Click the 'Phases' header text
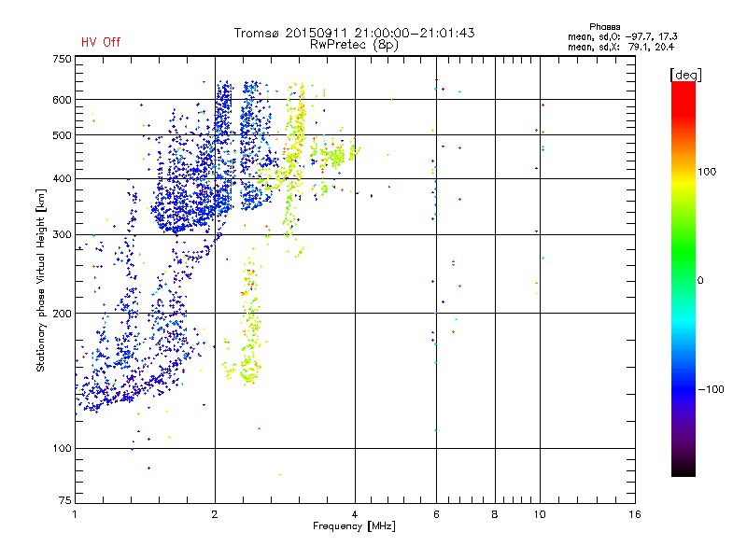Viewport: 747px width, 560px height. pyautogui.click(x=604, y=27)
